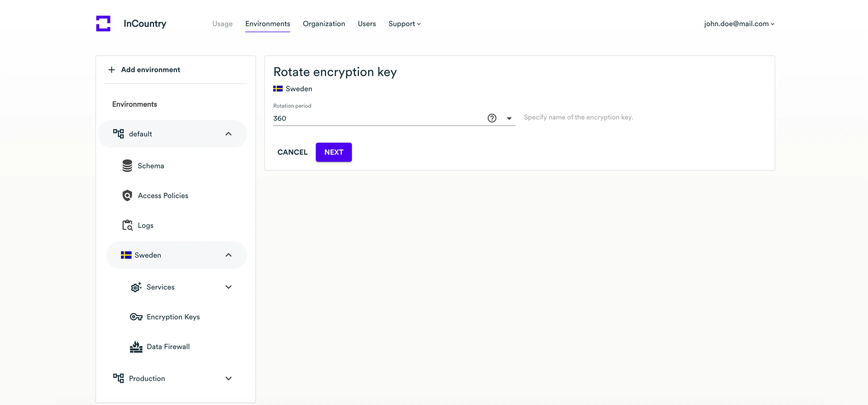Open the Support menu

[404, 24]
